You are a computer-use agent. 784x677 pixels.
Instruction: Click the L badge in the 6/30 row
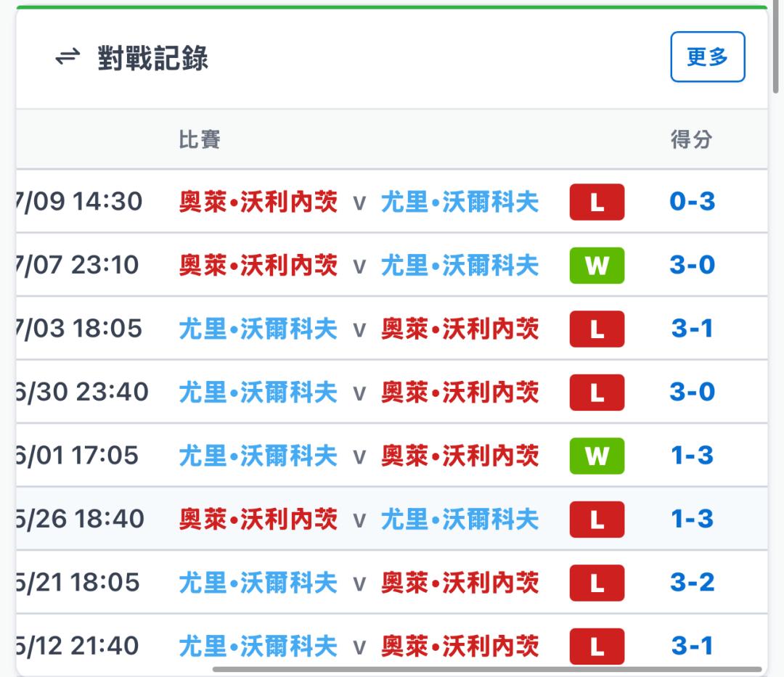click(597, 393)
